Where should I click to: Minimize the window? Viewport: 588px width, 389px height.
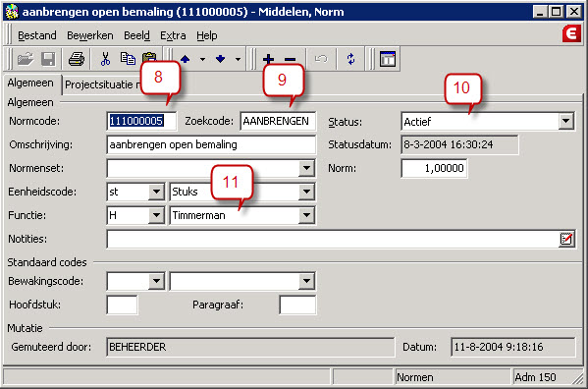pos(540,12)
